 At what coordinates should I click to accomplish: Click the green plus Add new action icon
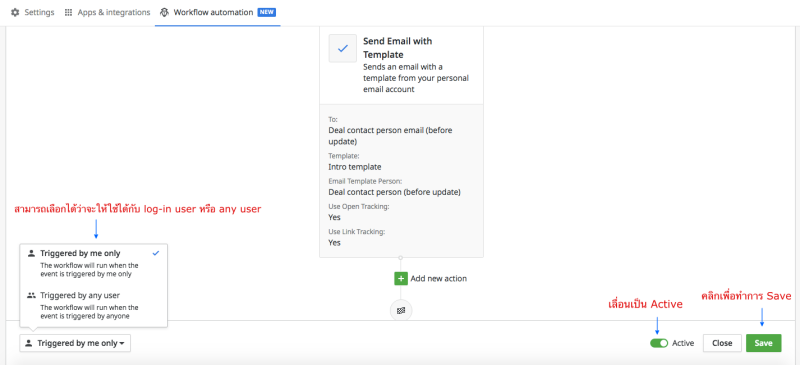pyautogui.click(x=401, y=279)
